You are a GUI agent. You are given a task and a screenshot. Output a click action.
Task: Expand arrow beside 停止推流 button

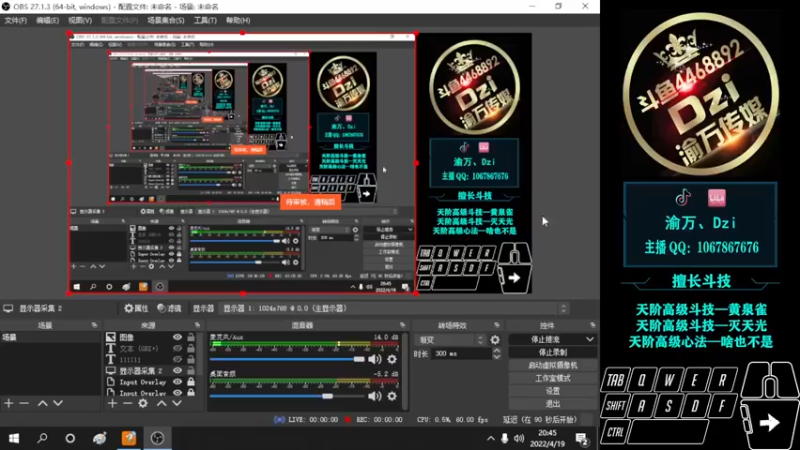click(x=590, y=339)
